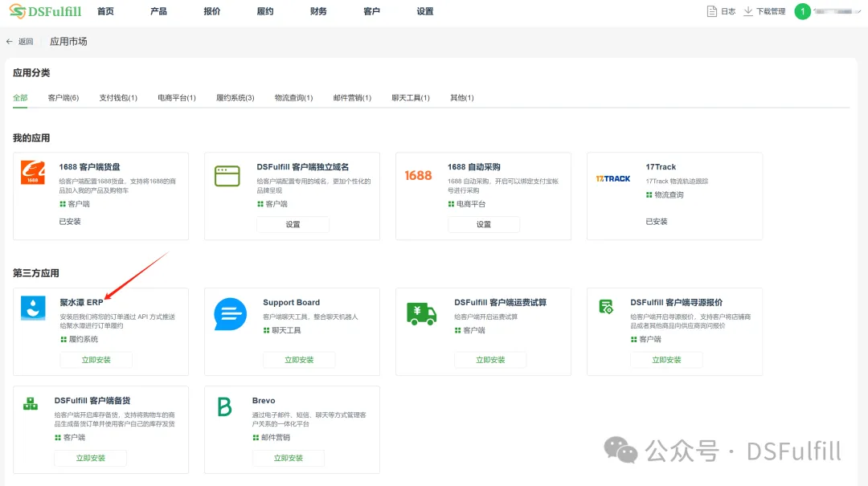Image resolution: width=868 pixels, height=486 pixels.
Task: Open the 产品 menu in top navigation
Action: [158, 11]
